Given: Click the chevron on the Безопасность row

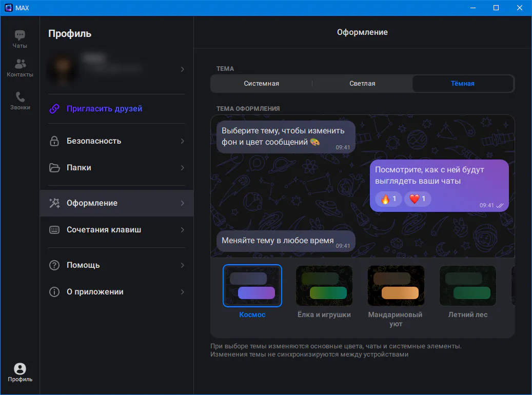Looking at the screenshot, I should [183, 141].
